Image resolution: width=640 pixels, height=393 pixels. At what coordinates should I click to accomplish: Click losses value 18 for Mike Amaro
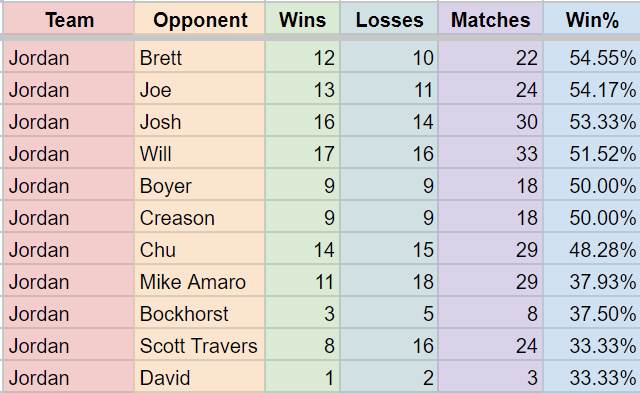(389, 282)
